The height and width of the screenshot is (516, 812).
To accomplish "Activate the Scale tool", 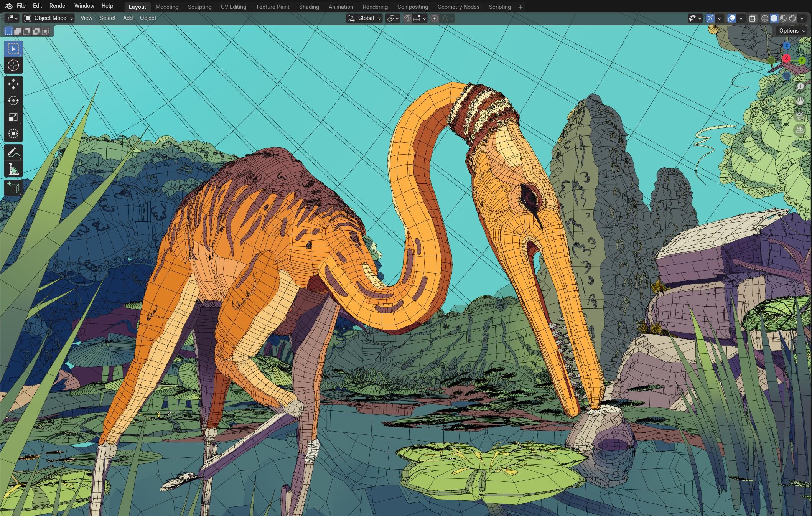I will click(x=13, y=117).
